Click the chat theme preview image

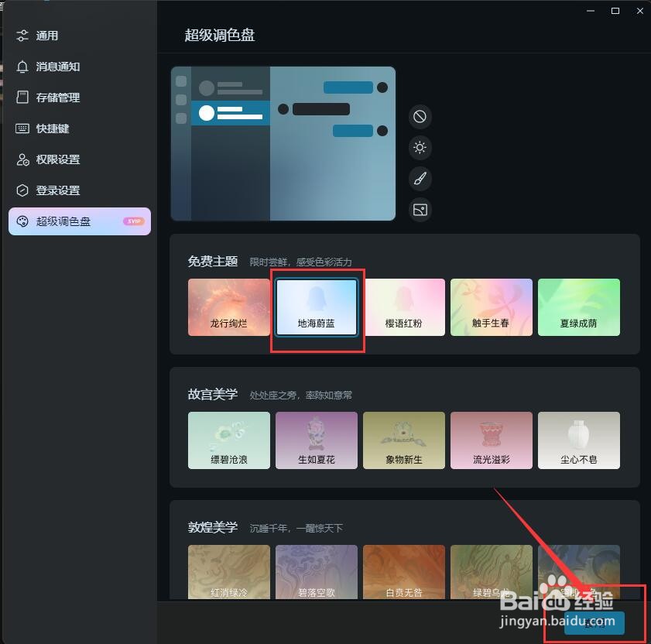coord(283,143)
